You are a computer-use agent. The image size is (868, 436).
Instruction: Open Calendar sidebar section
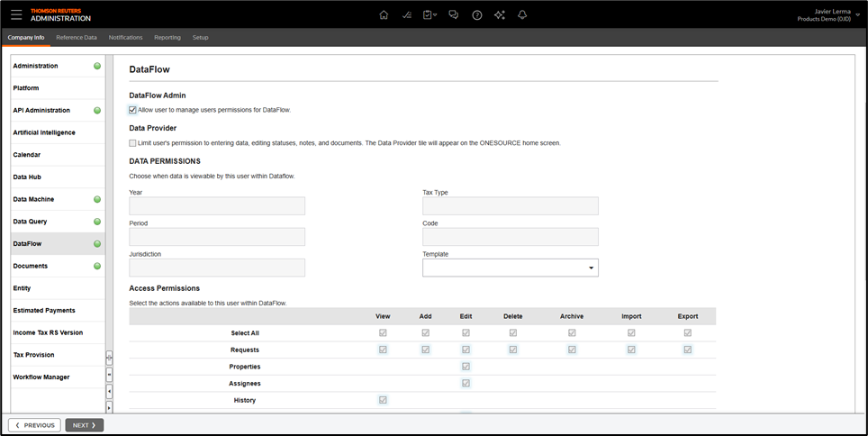click(58, 155)
